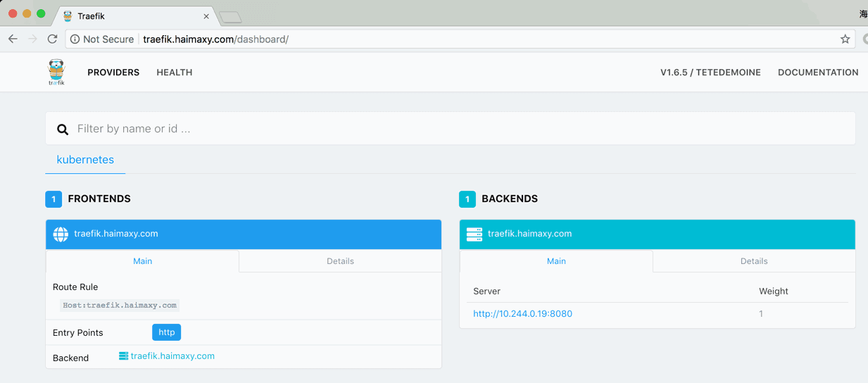The width and height of the screenshot is (868, 383).
Task: Open the HEALTH navigation item
Action: (x=175, y=73)
